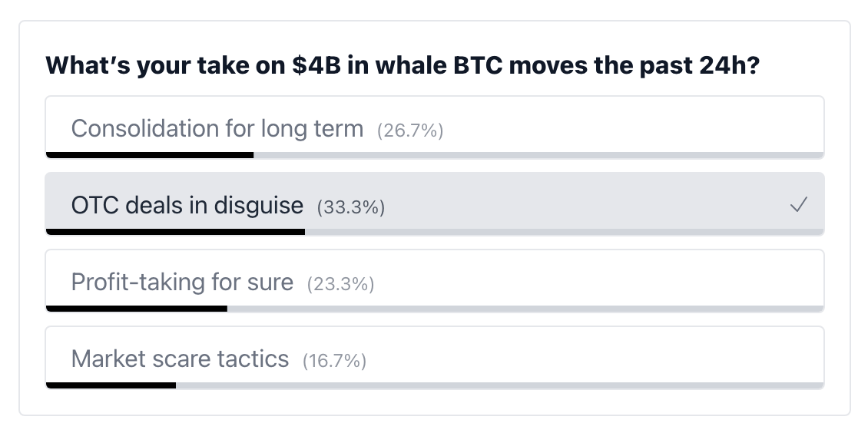Click the Profit-taking black progress bar
This screenshot has height=433, width=868.
[x=136, y=309]
